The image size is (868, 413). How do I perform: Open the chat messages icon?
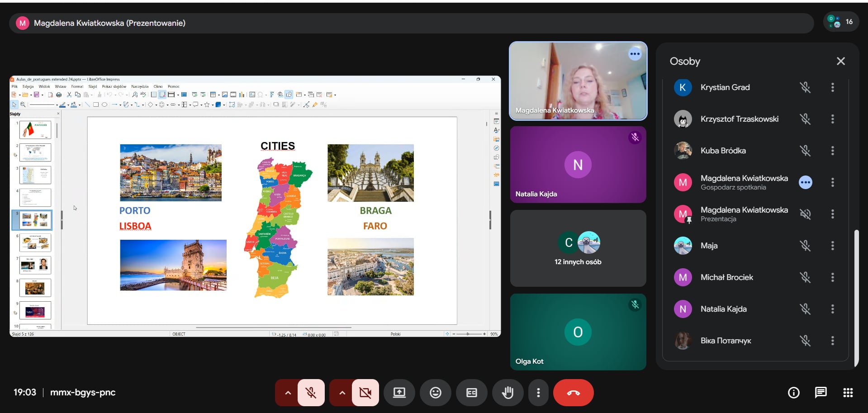pos(821,393)
